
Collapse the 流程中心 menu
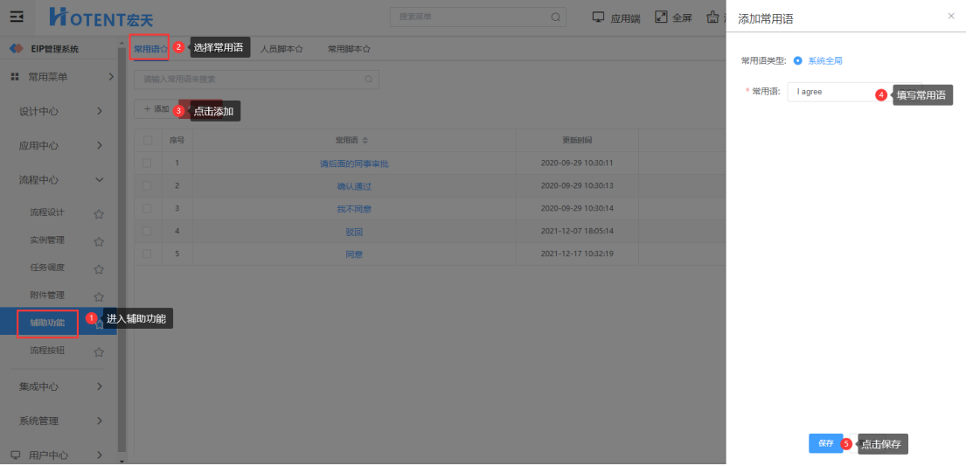[100, 179]
